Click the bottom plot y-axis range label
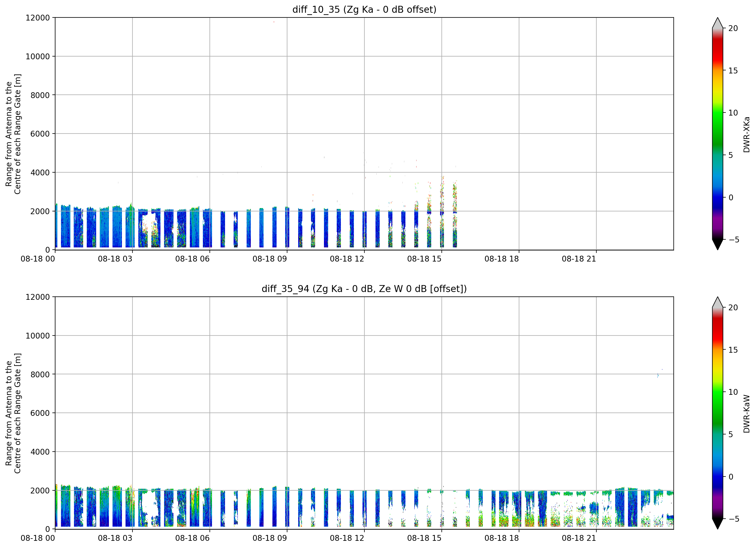The height and width of the screenshot is (548, 756). click(13, 413)
